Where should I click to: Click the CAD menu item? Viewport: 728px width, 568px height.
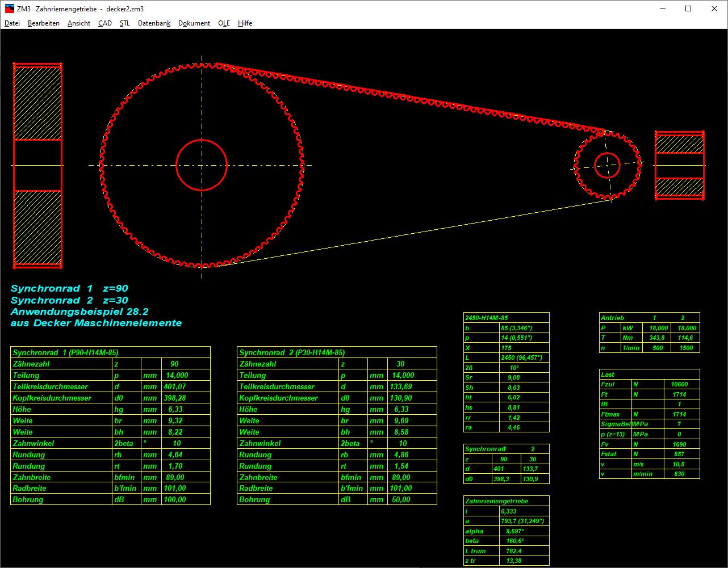(x=105, y=23)
